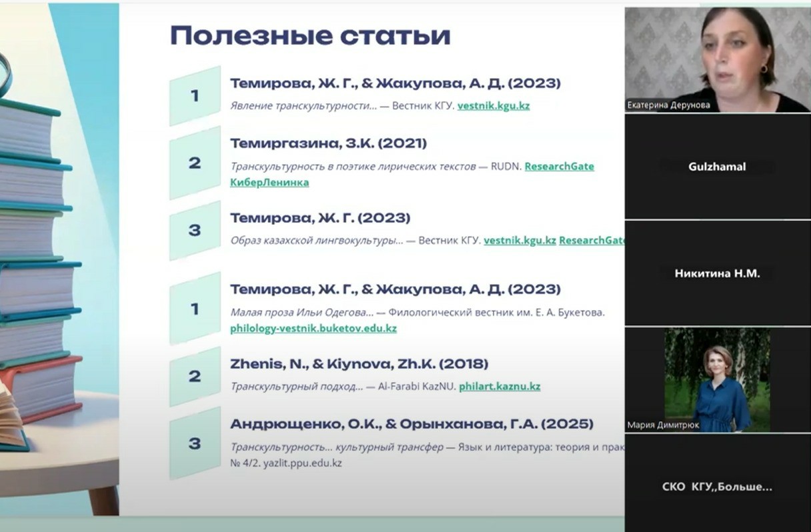Screen dimensions: 811x532
Task: Open the ResearchGate link for Темиргазина's article
Action: coord(559,167)
